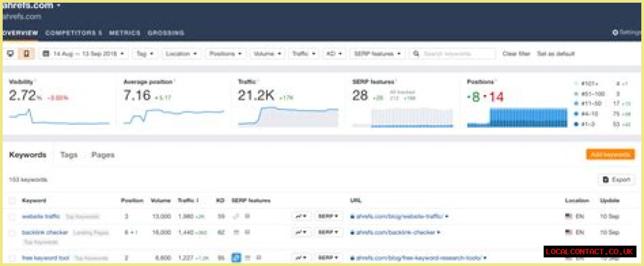Image resolution: width=644 pixels, height=266 pixels.
Task: Click the Export file icon
Action: coord(606,180)
